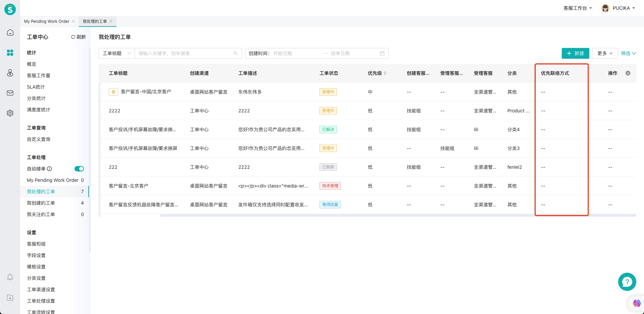Open 分类统计 menu item
Screen dimensions: 644x314
click(36, 98)
